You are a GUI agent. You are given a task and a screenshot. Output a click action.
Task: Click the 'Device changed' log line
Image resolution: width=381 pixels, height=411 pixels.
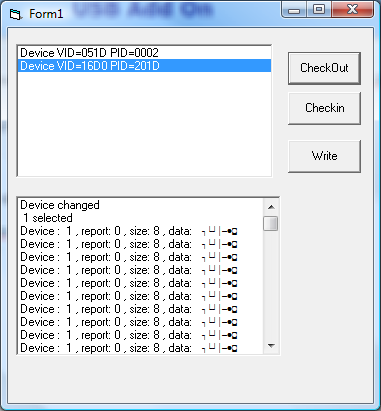[60, 205]
